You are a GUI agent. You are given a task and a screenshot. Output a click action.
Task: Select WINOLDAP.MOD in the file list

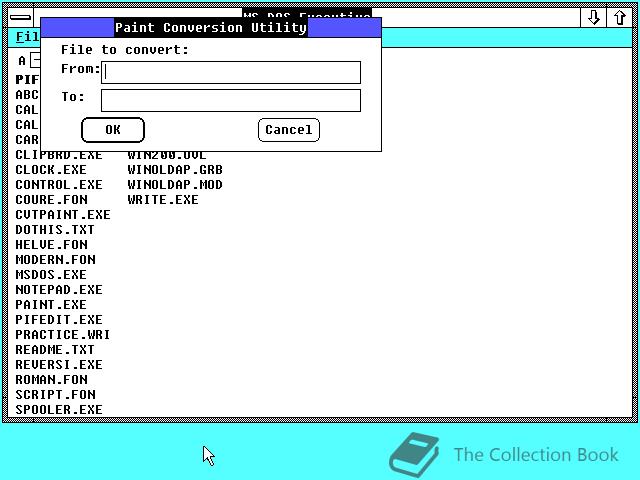[175, 185]
